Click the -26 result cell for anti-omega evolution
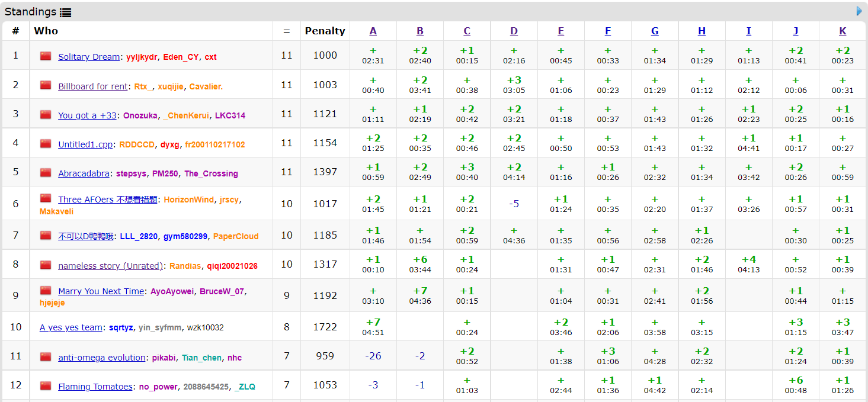The width and height of the screenshot is (868, 402). [373, 356]
